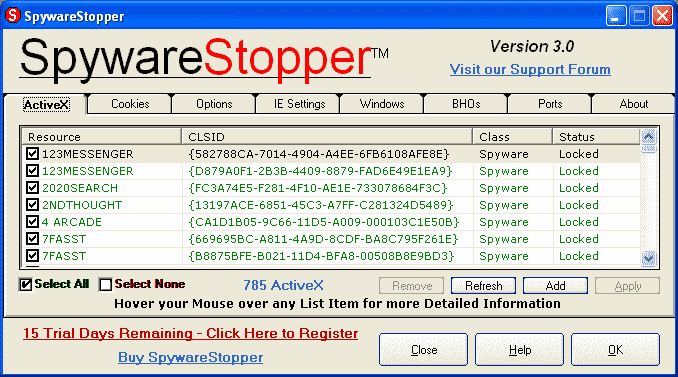Check the Select None checkbox

point(106,284)
